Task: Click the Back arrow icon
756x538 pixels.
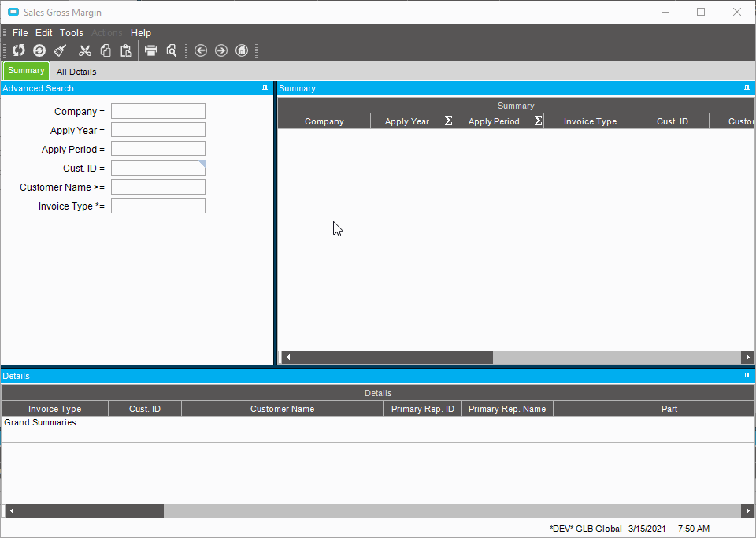Action: point(201,50)
